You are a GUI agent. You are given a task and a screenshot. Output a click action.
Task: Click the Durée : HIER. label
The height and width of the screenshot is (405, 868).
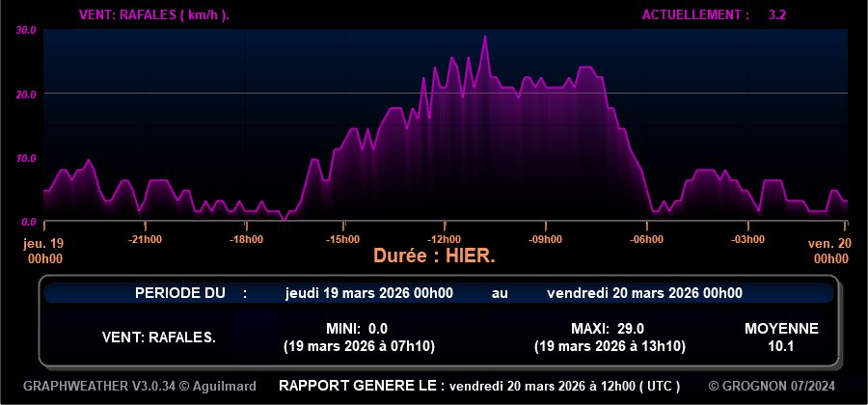click(435, 257)
